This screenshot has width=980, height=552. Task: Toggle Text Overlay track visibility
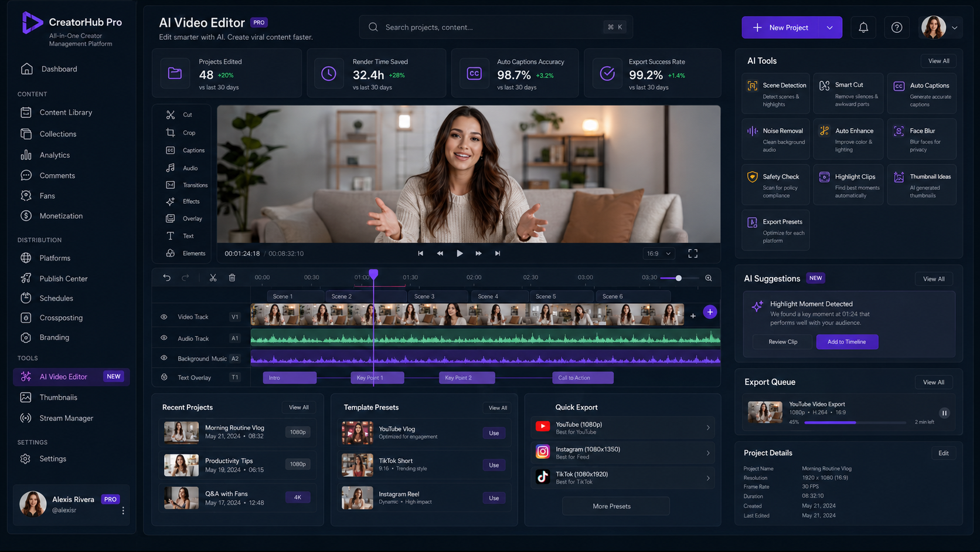click(x=164, y=377)
